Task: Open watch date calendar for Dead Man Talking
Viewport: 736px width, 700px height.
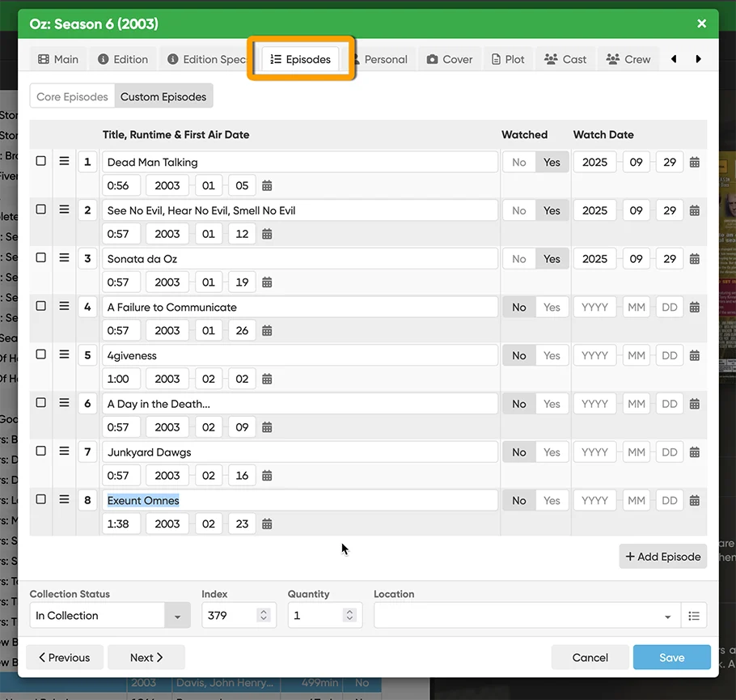Action: (x=694, y=163)
